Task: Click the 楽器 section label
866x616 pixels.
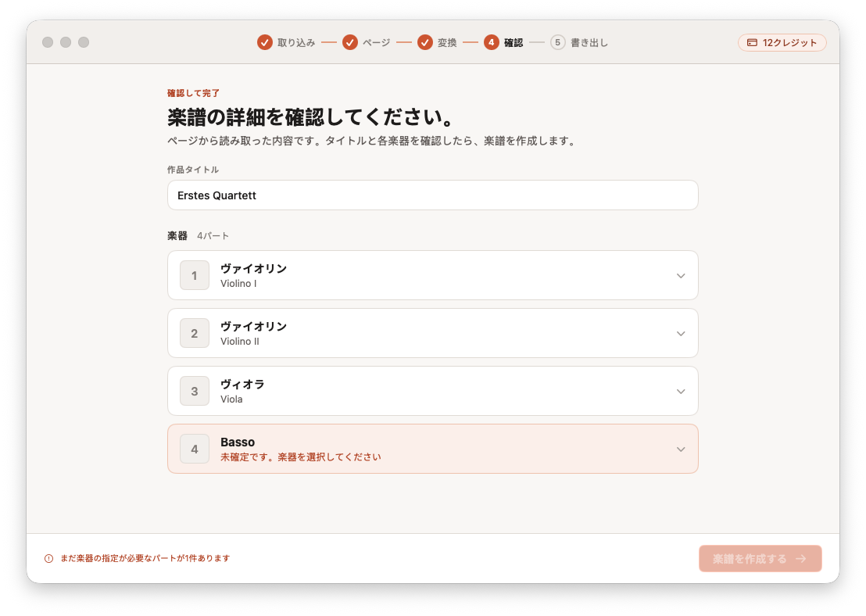Action: pyautogui.click(x=177, y=236)
